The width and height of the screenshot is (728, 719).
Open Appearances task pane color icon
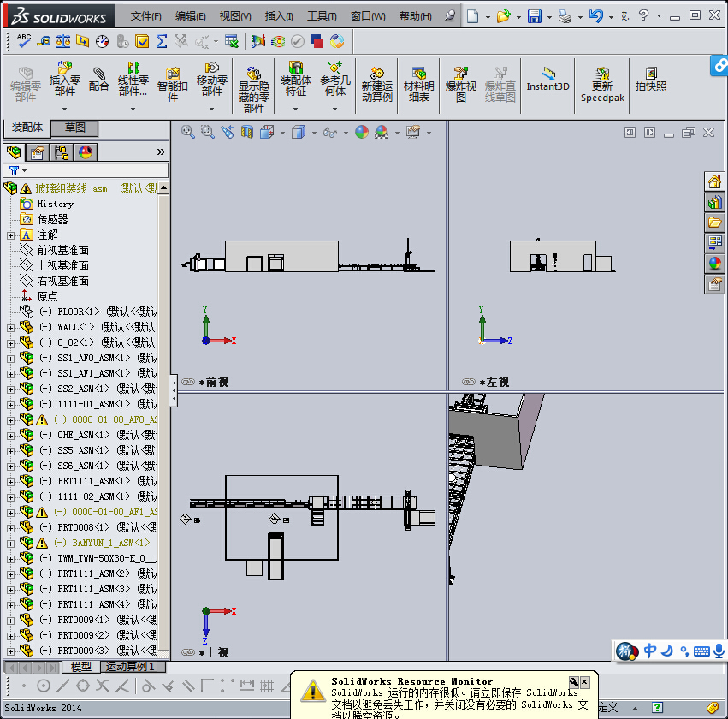click(714, 264)
